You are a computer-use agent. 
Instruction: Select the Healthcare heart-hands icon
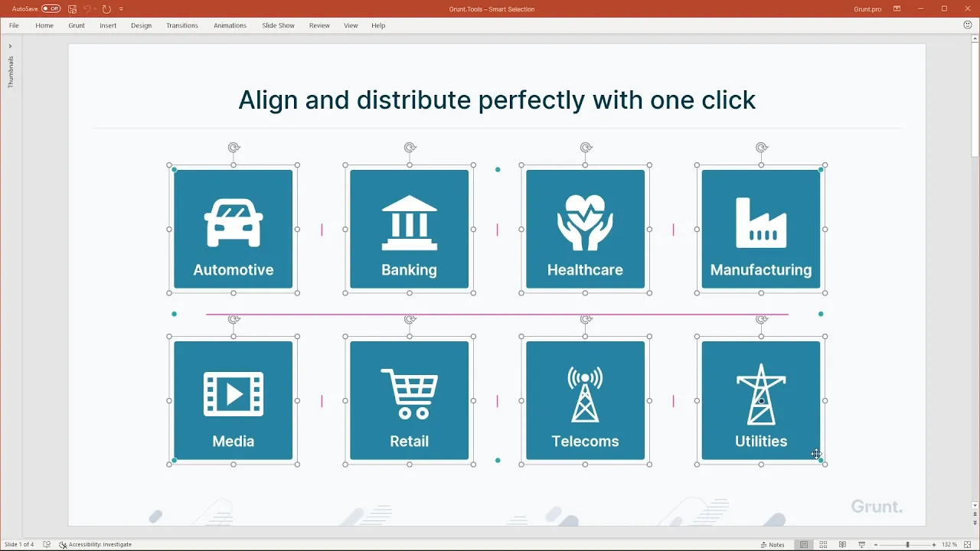(585, 223)
